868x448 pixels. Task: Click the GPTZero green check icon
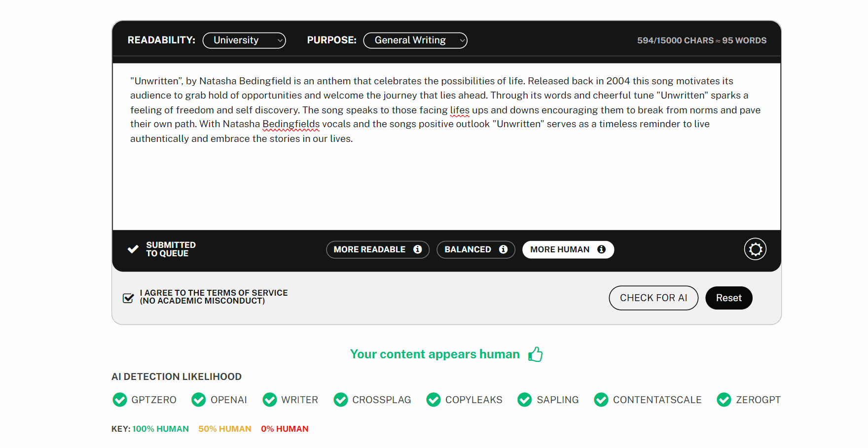[x=120, y=400]
